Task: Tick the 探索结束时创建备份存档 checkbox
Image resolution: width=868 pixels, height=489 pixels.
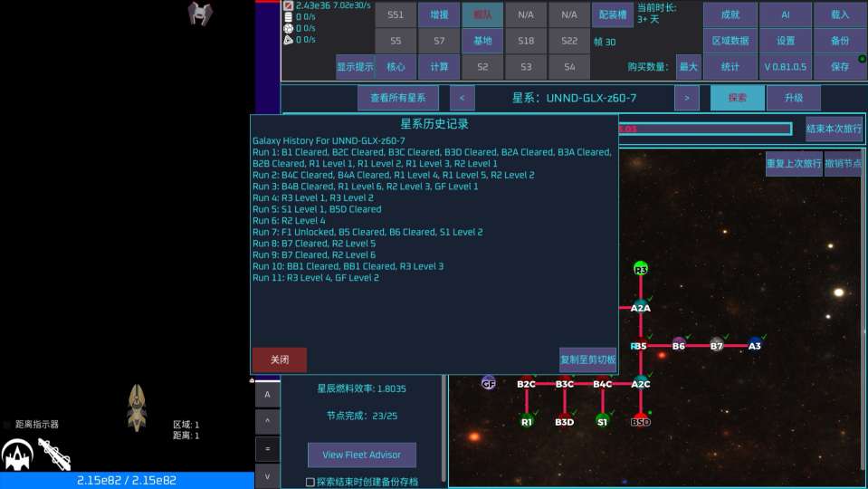Action: (310, 483)
